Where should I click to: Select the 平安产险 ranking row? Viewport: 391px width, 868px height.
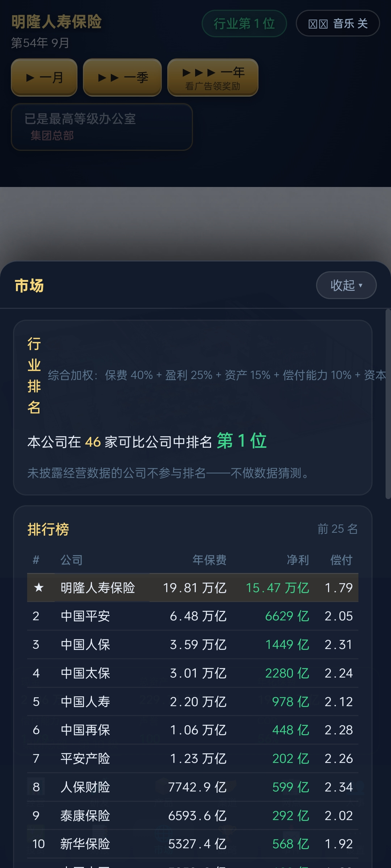tap(193, 759)
